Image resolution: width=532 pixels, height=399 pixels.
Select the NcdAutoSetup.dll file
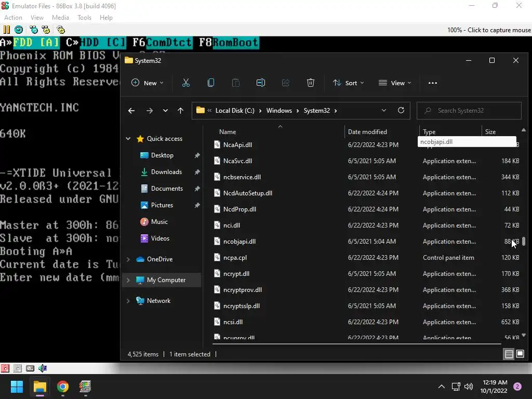click(366, 193)
